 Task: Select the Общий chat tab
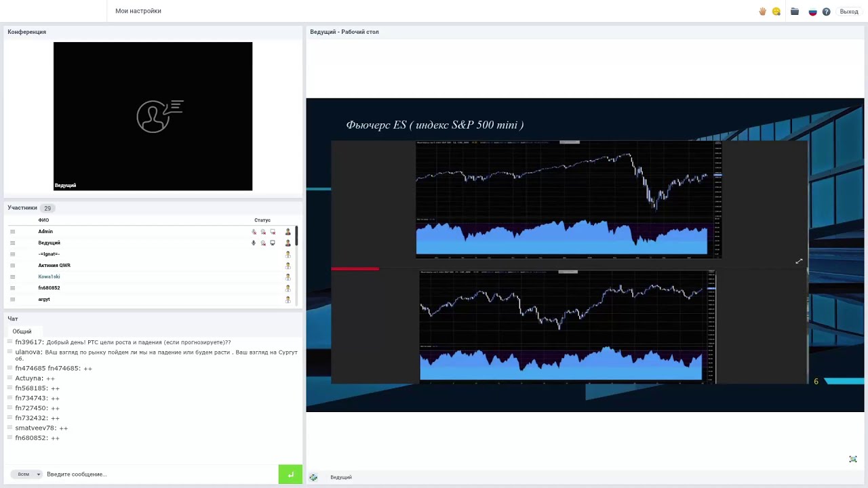pyautogui.click(x=22, y=331)
